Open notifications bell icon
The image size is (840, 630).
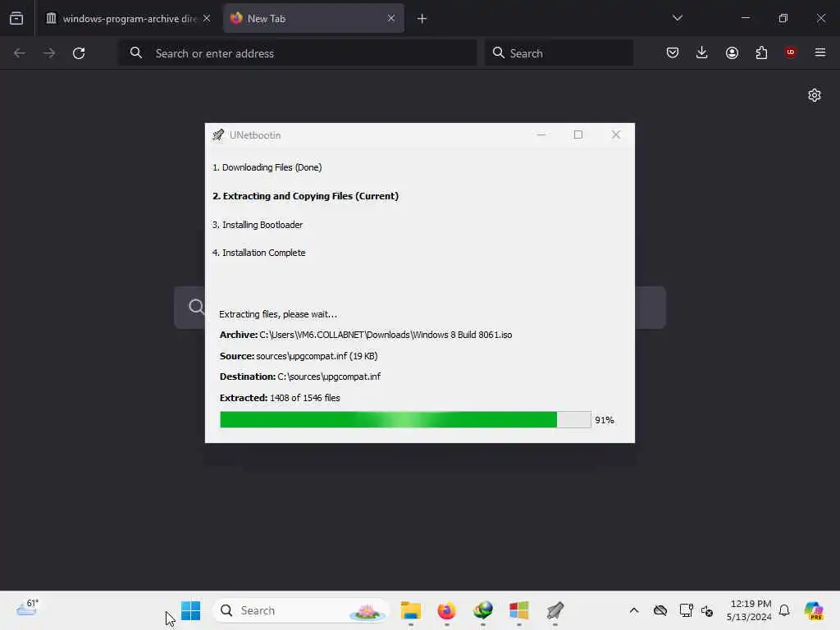pos(784,610)
